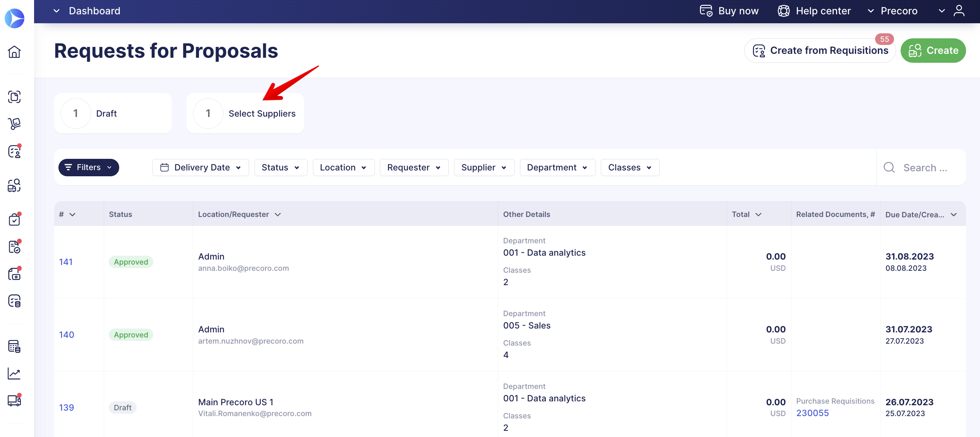Click the Approved badge in row 140
The height and width of the screenshot is (437, 980).
pyautogui.click(x=131, y=335)
